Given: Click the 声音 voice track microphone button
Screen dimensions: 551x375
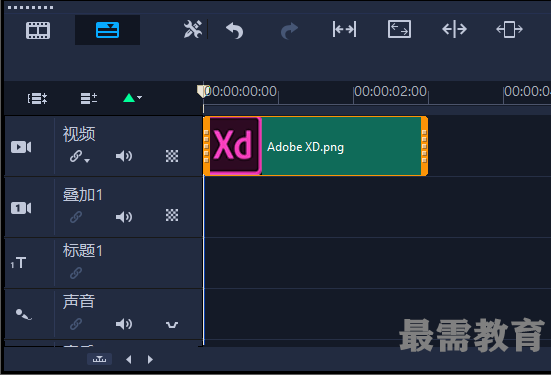Looking at the screenshot, I should pos(24,314).
